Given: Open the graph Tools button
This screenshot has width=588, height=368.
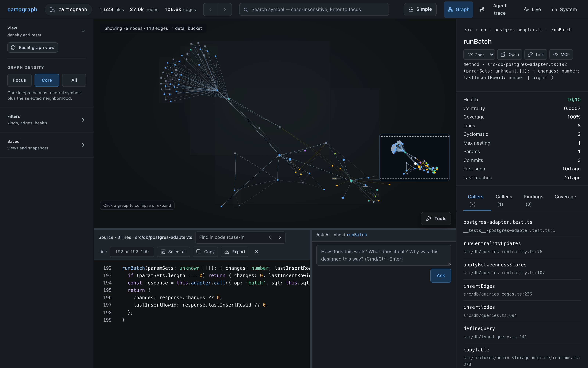Looking at the screenshot, I should click(436, 219).
